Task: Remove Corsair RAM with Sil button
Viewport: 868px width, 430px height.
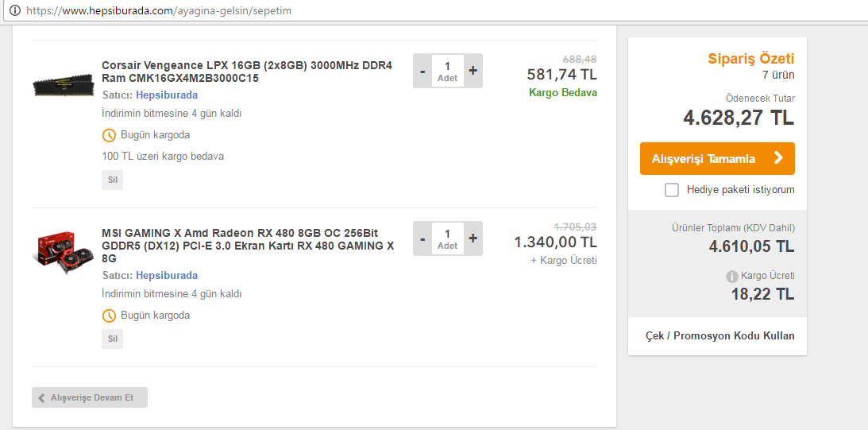Action: pyautogui.click(x=113, y=180)
